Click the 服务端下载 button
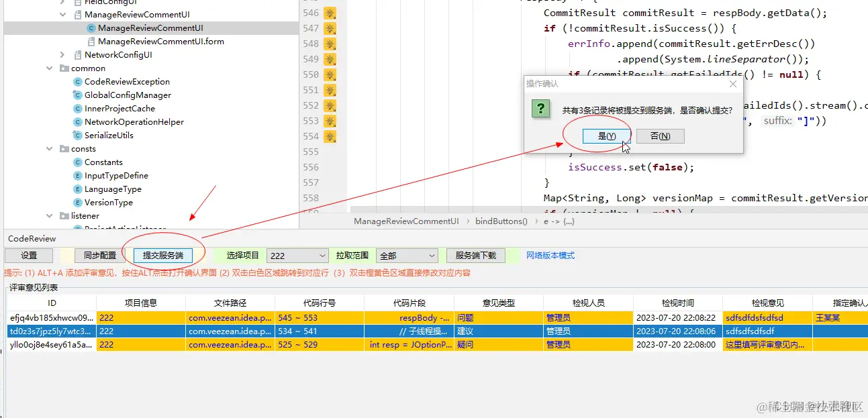868x418 pixels. (476, 256)
